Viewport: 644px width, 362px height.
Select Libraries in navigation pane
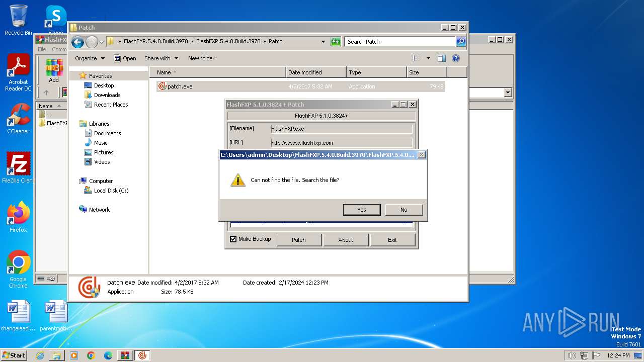(99, 124)
